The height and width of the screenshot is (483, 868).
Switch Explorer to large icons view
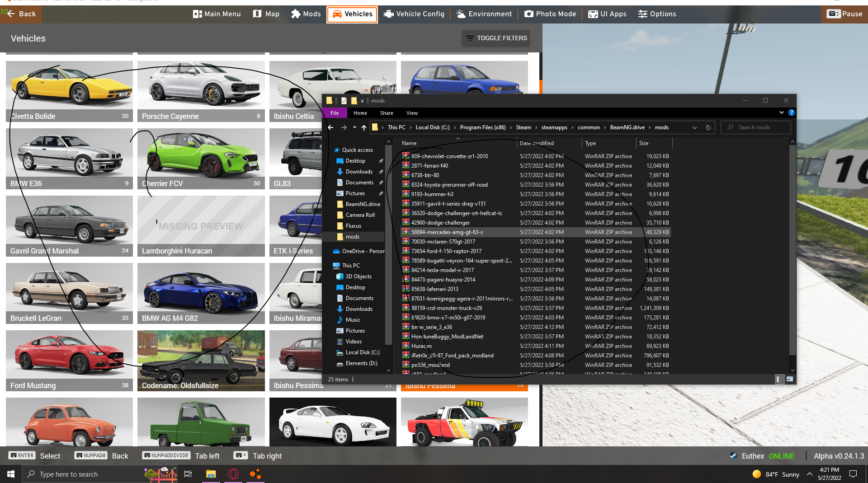pyautogui.click(x=789, y=380)
